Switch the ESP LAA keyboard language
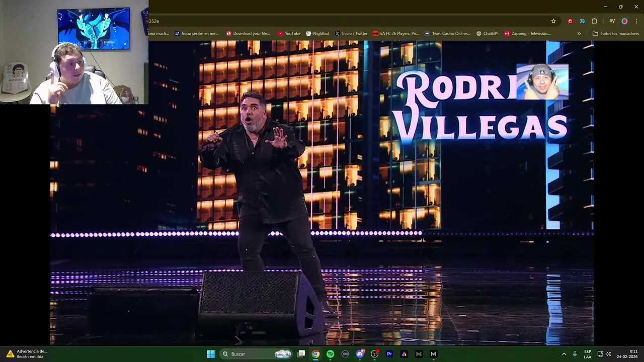This screenshot has height=362, width=644. pos(588,354)
